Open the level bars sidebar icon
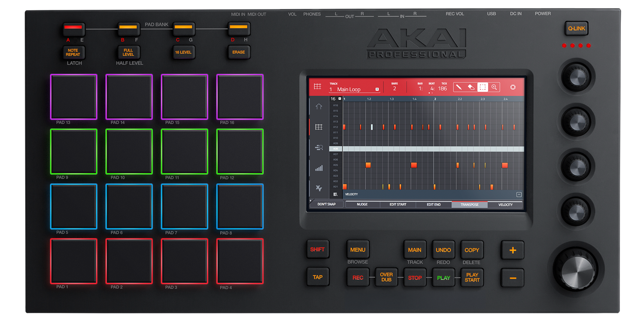The width and height of the screenshot is (644, 322). coord(319,168)
